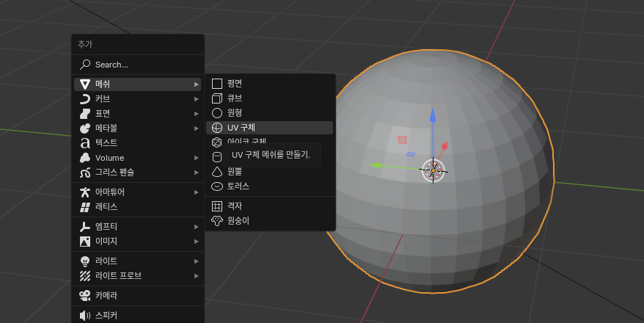Click the 엠프티 axes icon
The height and width of the screenshot is (323, 644).
[85, 227]
